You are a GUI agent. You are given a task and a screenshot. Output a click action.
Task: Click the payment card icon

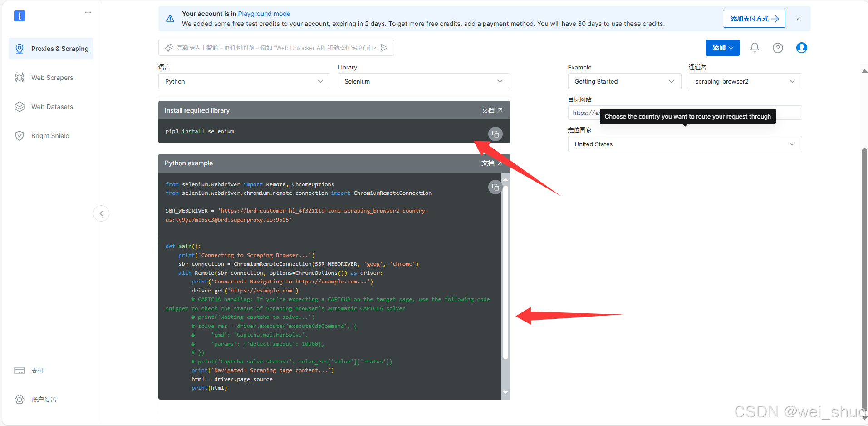pyautogui.click(x=20, y=371)
